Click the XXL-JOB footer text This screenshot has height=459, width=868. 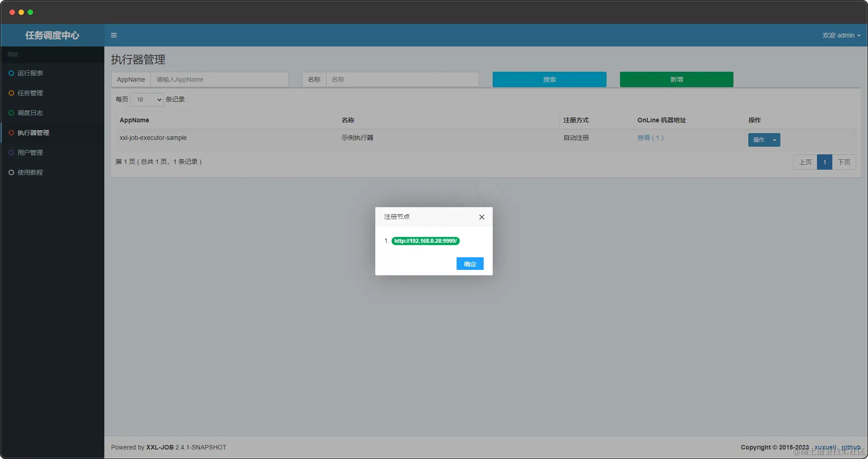click(160, 447)
